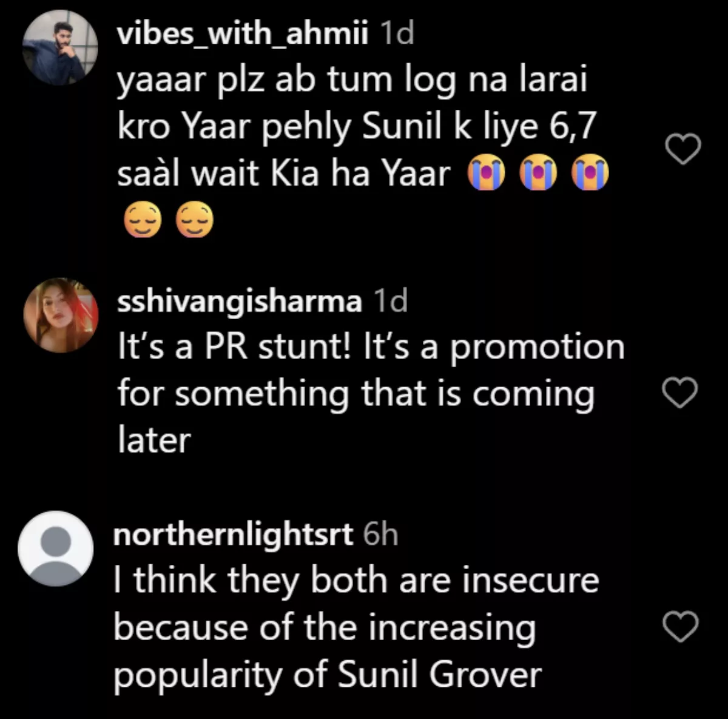Open sshivangisharma's profile picture

pyautogui.click(x=61, y=315)
